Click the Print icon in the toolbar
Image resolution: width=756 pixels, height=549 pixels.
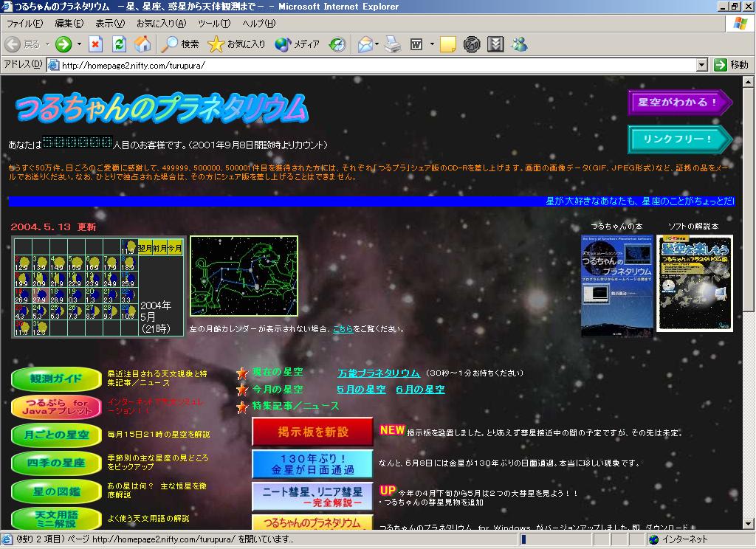coord(393,44)
